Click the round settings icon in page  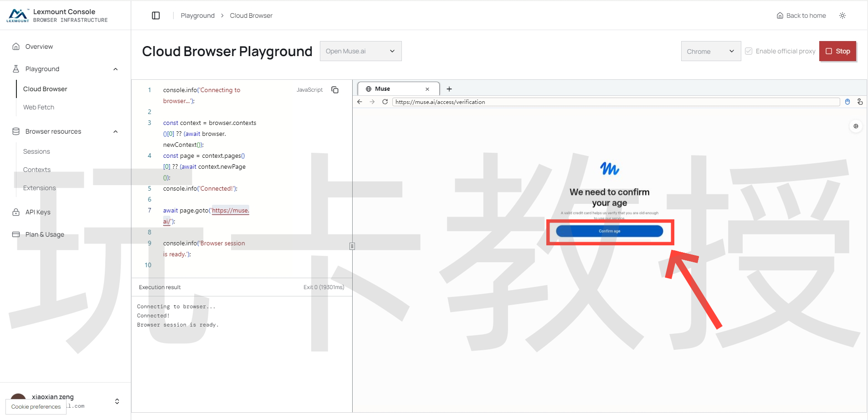click(x=856, y=126)
